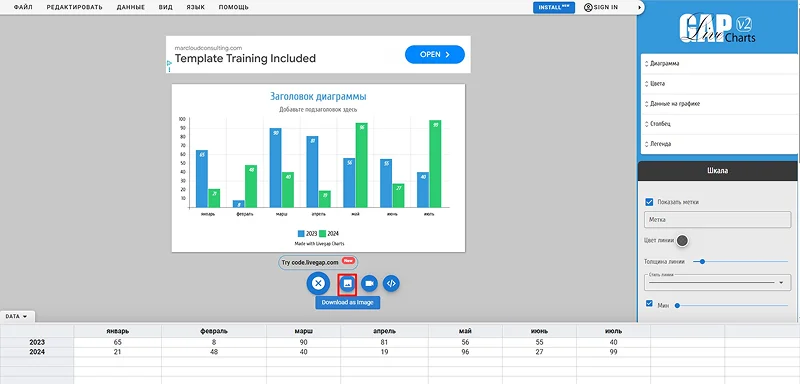Click the Цвет линии color swatch

coord(682,241)
